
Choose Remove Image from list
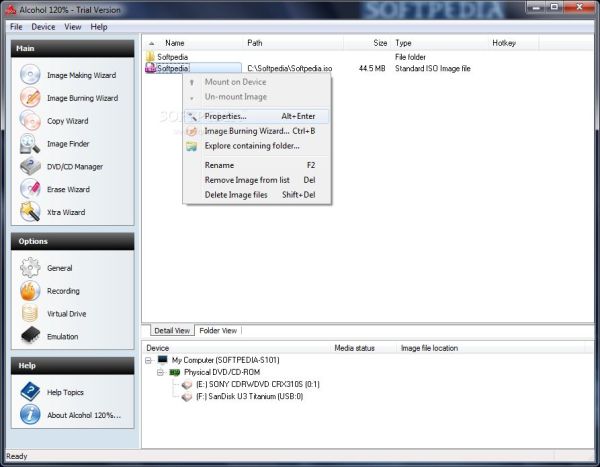(x=256, y=180)
